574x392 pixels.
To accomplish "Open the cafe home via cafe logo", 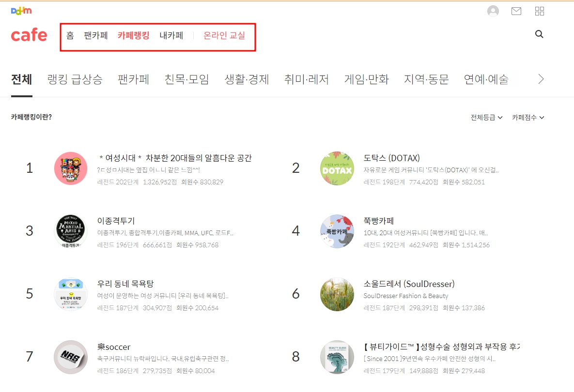I will 29,34.
